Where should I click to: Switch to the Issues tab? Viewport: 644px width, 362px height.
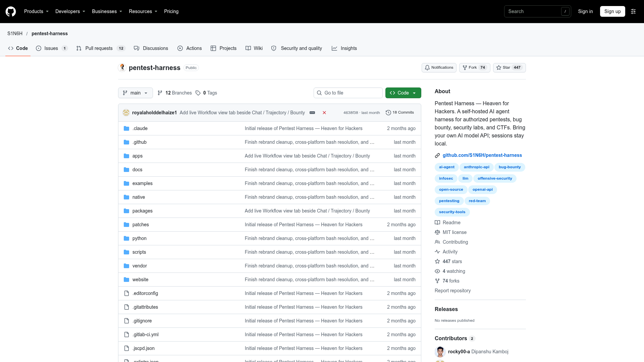point(52,48)
